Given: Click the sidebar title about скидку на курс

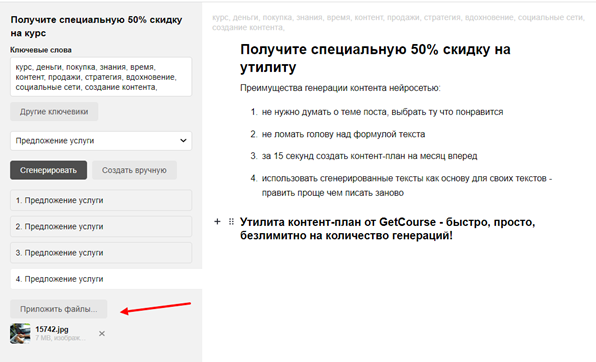Looking at the screenshot, I should click(x=96, y=26).
